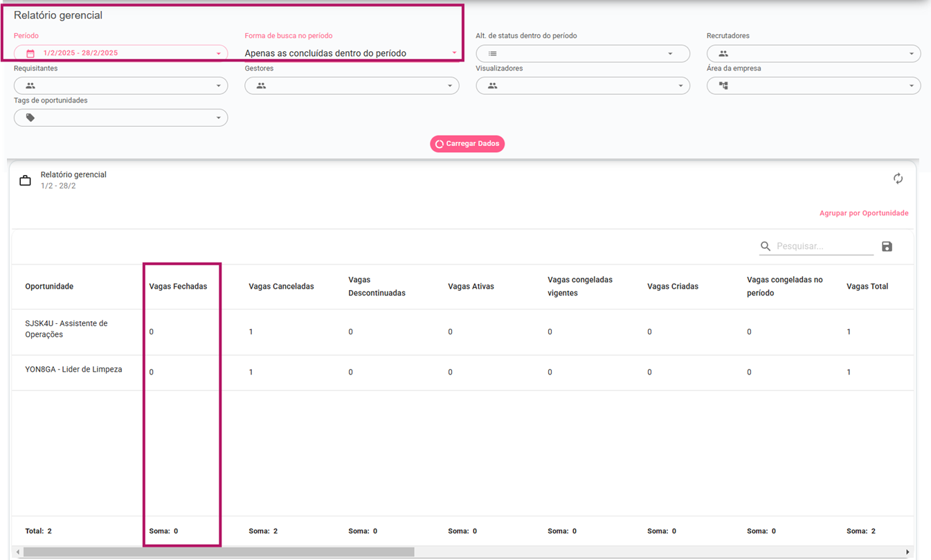Screen dimensions: 931x560
Task: Click Agrupar por Oportunidade link
Action: click(863, 213)
